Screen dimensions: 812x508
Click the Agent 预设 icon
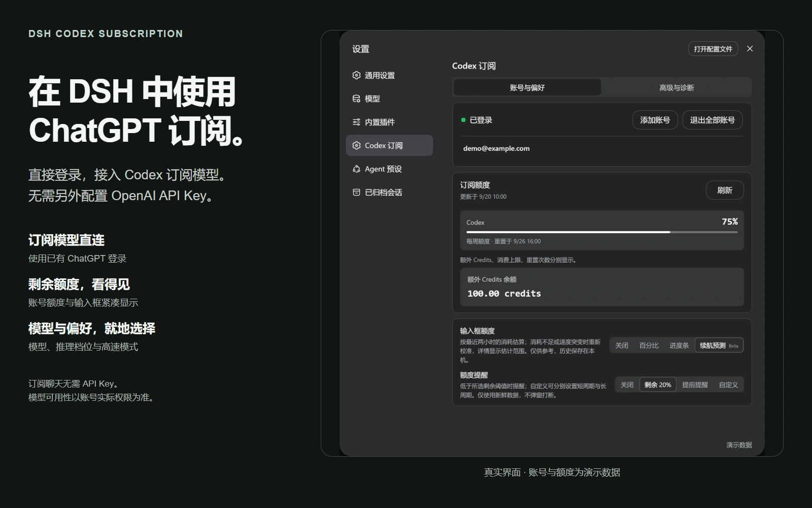pos(356,169)
